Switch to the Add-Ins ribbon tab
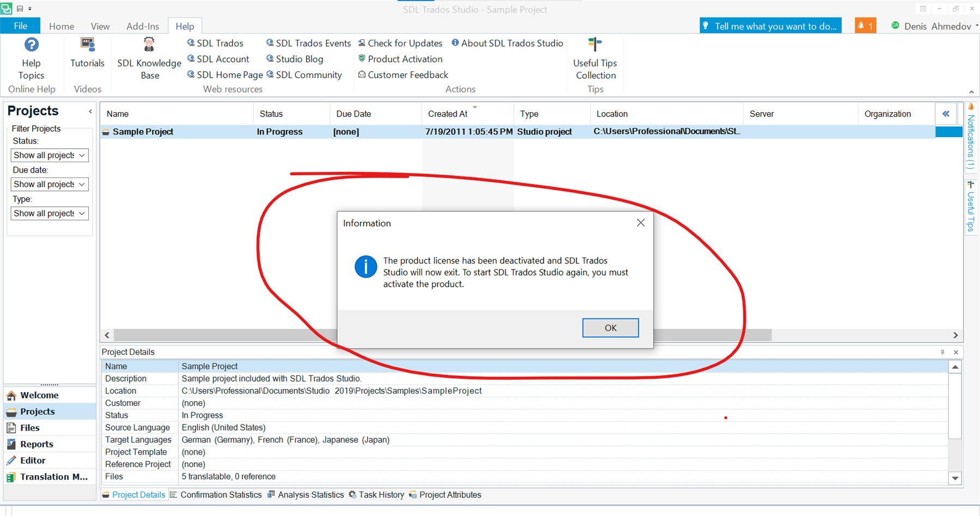 click(143, 26)
